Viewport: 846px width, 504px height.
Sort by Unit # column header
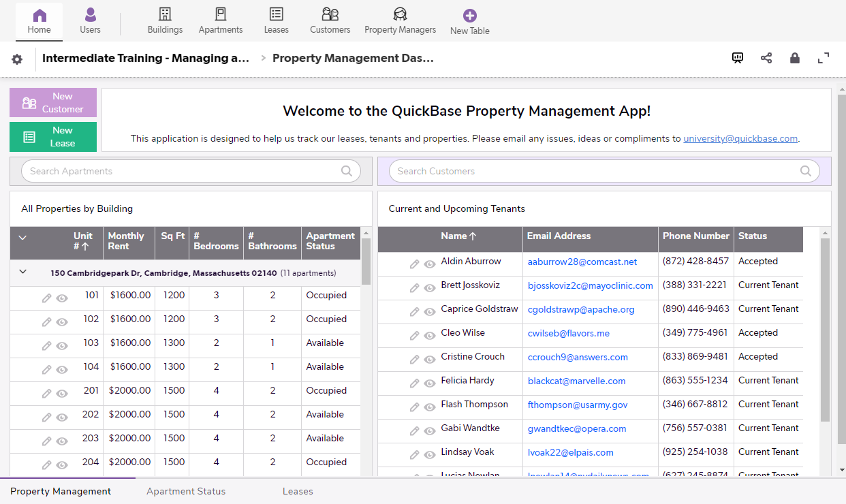pos(83,241)
